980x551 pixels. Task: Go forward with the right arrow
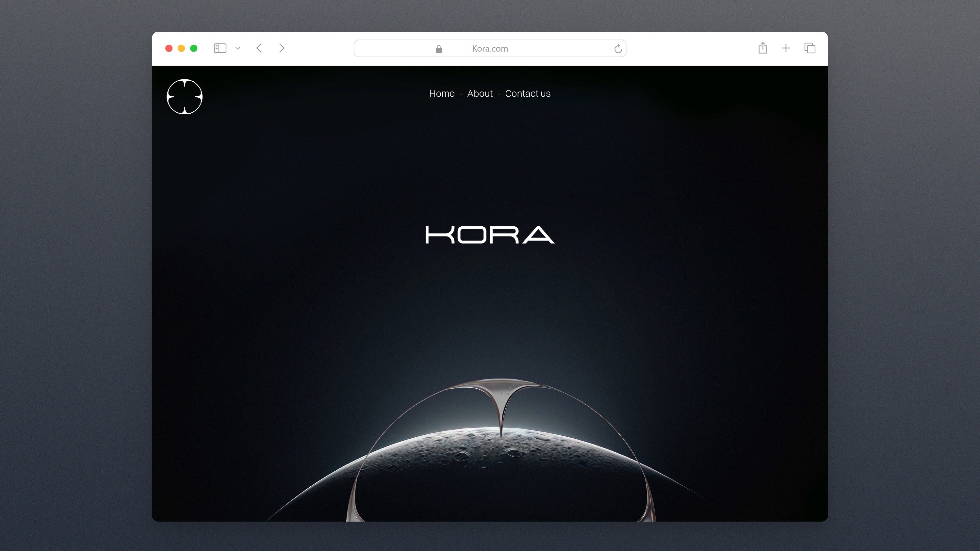(x=282, y=48)
